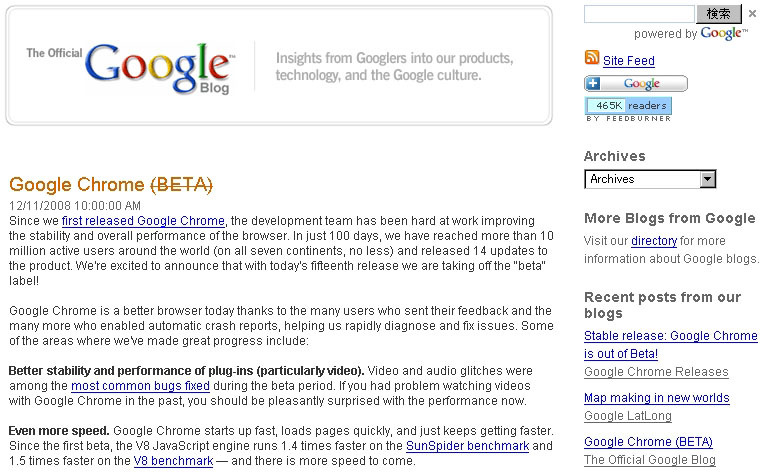Open the Google Chrome (BETA) post title
This screenshot has height=472, width=770.
(x=111, y=185)
